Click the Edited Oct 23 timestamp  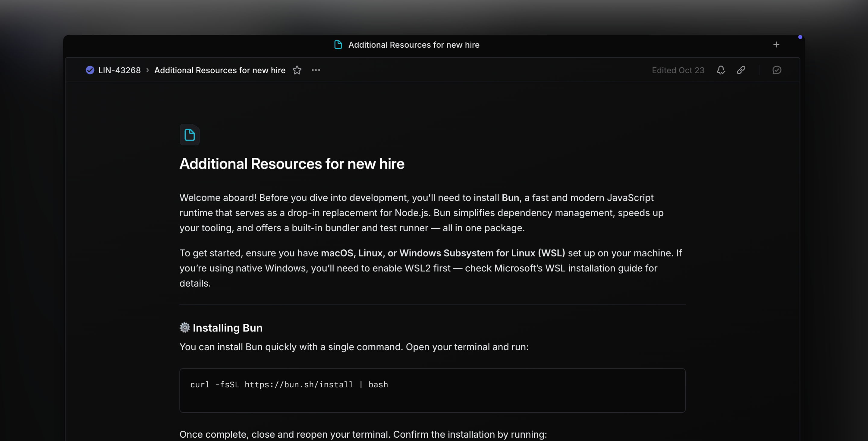point(678,70)
